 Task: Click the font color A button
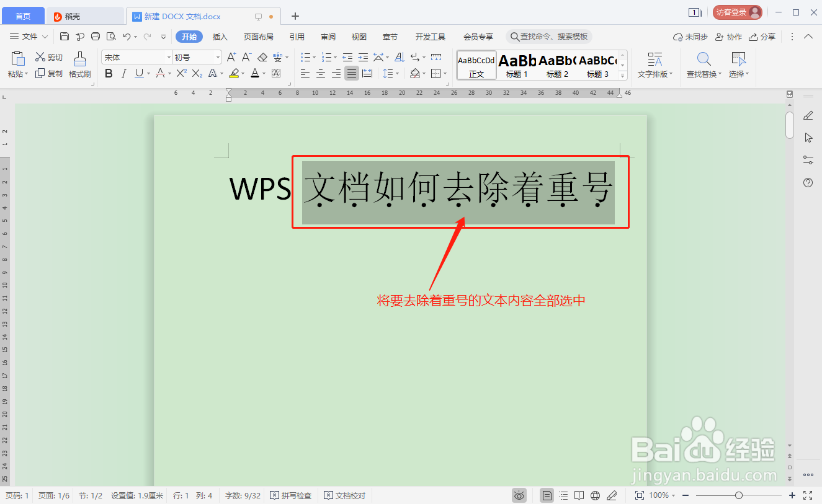pos(255,73)
